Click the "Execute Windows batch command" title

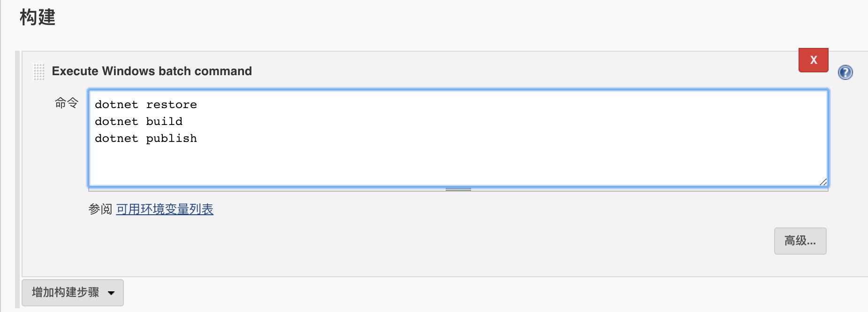click(152, 71)
